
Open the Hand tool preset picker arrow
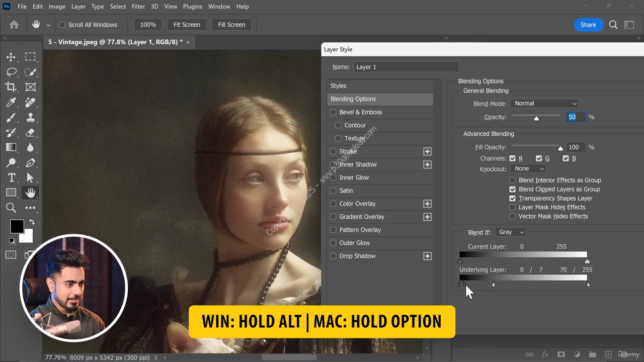pos(48,25)
